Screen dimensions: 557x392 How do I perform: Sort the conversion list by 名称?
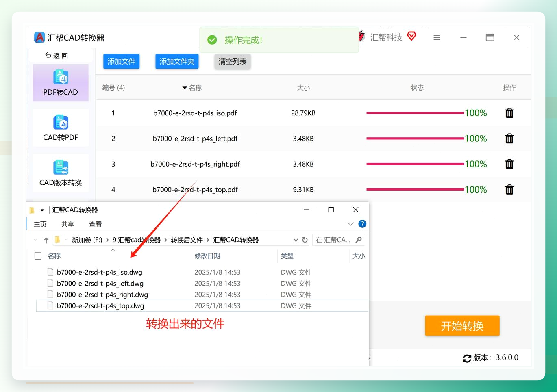pos(192,88)
